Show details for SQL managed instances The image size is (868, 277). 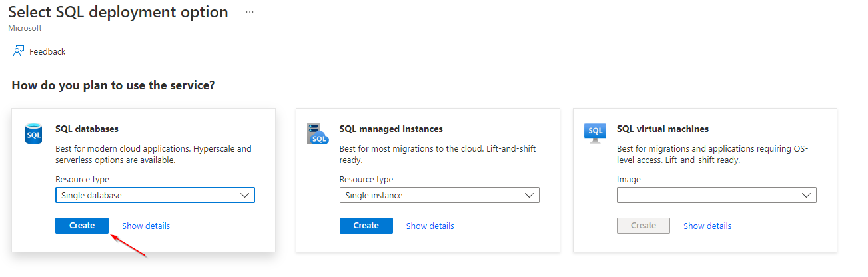pyautogui.click(x=430, y=226)
